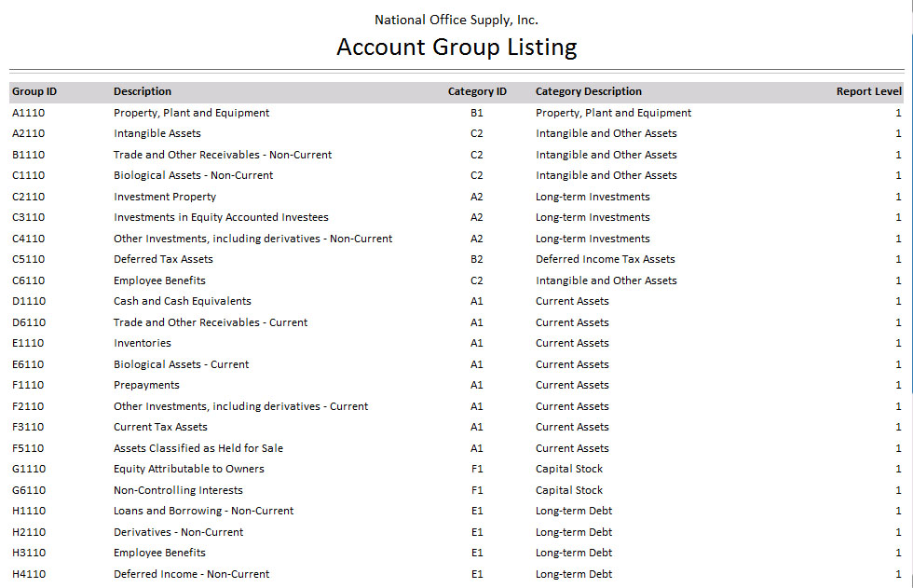Click the National Office Supply, Inc. heading
913x588 pixels.
[456, 20]
